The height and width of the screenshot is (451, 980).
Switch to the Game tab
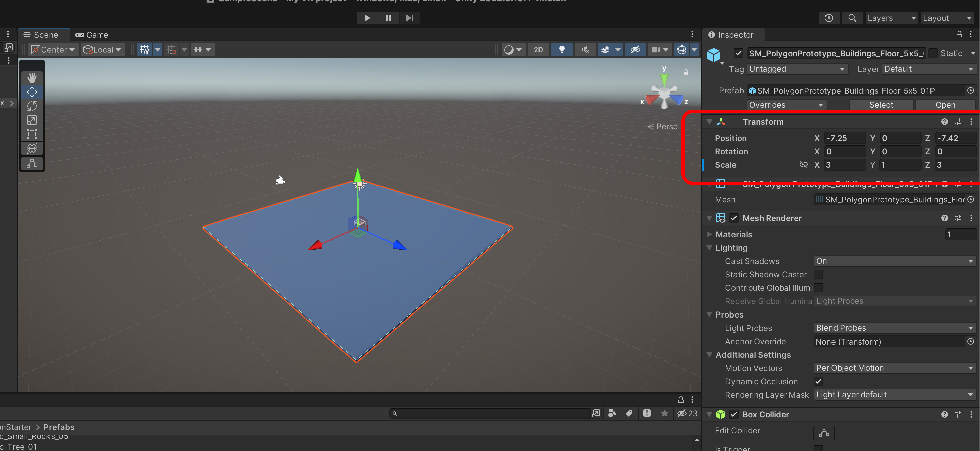point(92,35)
